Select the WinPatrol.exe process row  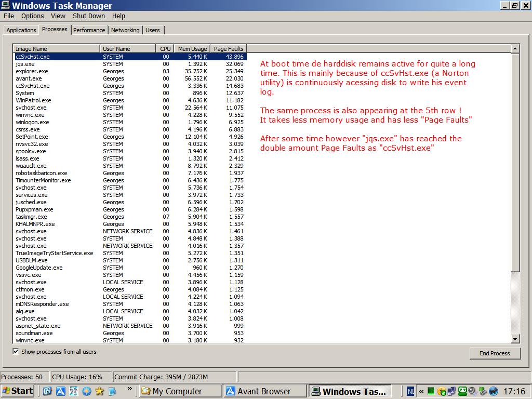130,100
